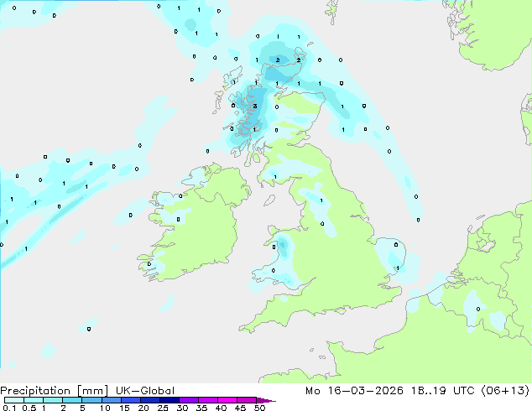Click the "Precipitation" title text
Image resolution: width=532 pixels, height=411 pixels.
pos(35,391)
